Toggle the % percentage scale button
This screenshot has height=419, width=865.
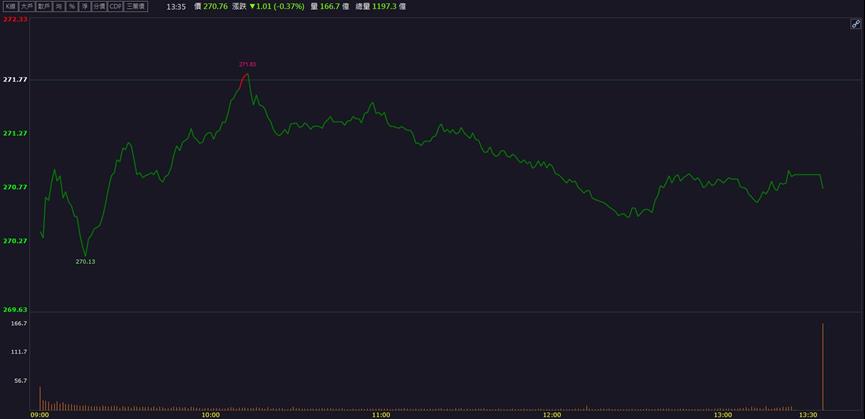[72, 7]
